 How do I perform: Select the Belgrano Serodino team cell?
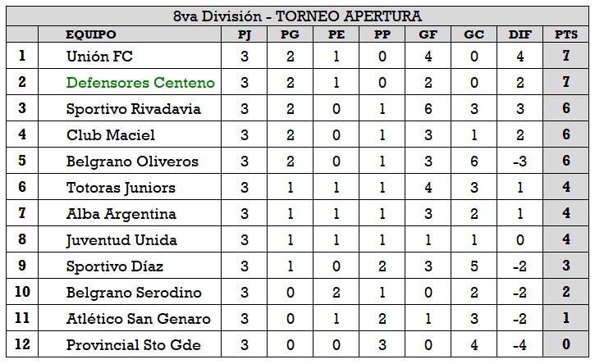(x=134, y=293)
